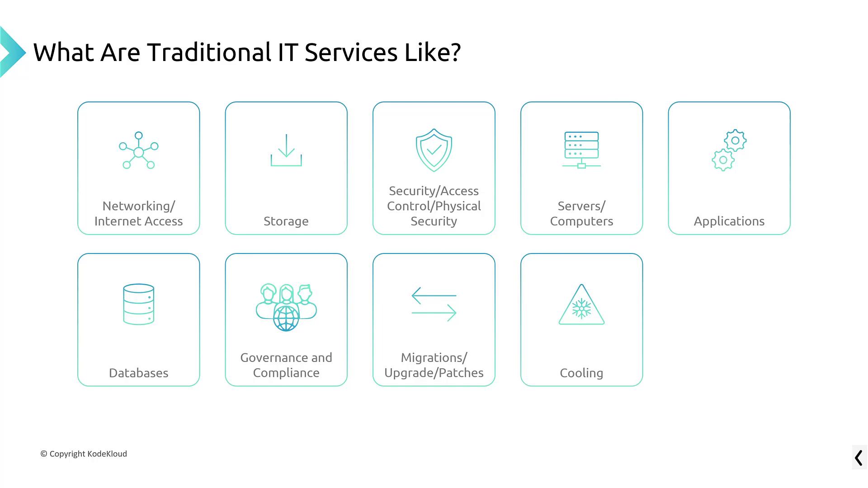Click the Networking/Internet Access icon

click(138, 150)
